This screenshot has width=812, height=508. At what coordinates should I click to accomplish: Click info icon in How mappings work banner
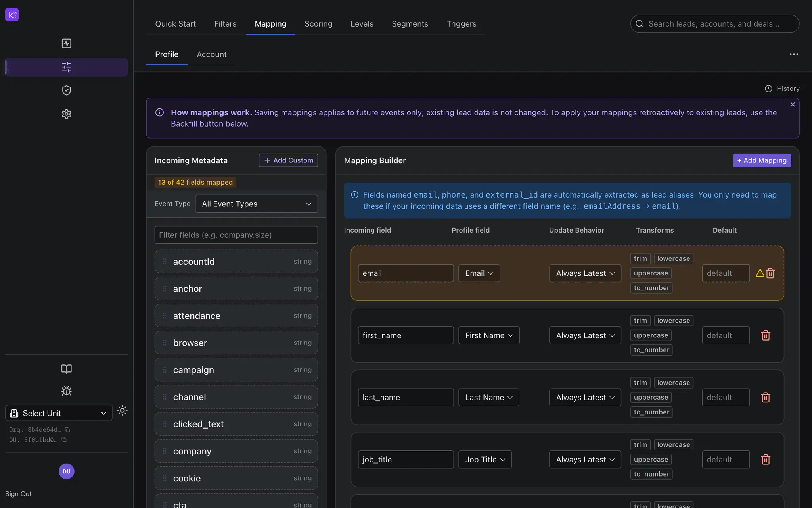coord(159,112)
